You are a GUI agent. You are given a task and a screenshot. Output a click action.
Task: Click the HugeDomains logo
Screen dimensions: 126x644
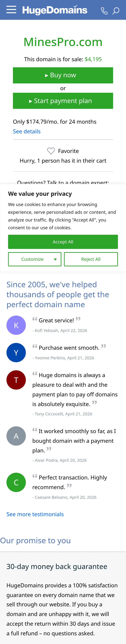pos(55,10)
